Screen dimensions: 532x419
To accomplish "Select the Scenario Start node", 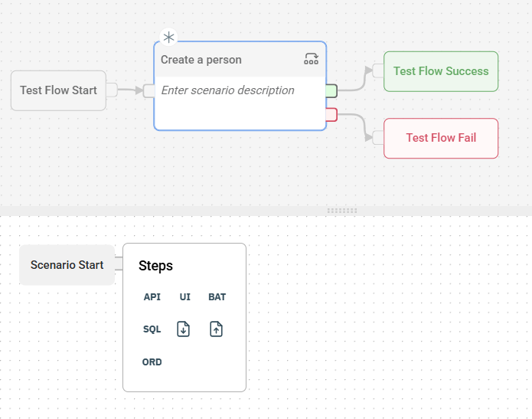I will [x=67, y=265].
